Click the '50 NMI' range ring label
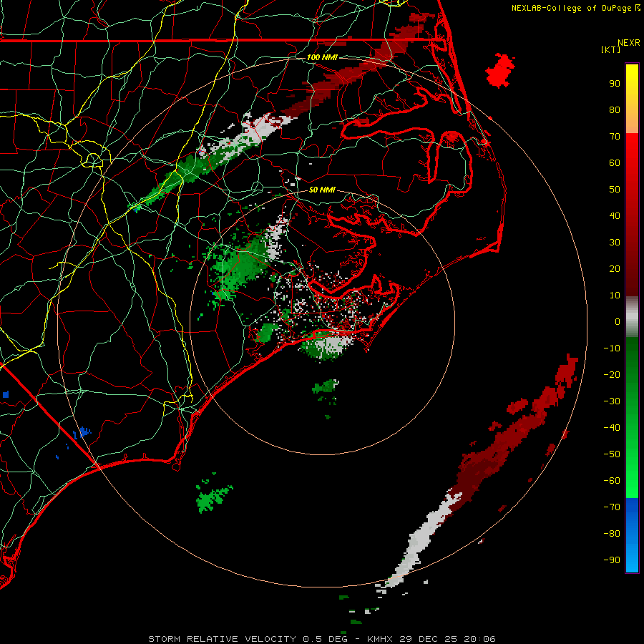 click(x=322, y=190)
